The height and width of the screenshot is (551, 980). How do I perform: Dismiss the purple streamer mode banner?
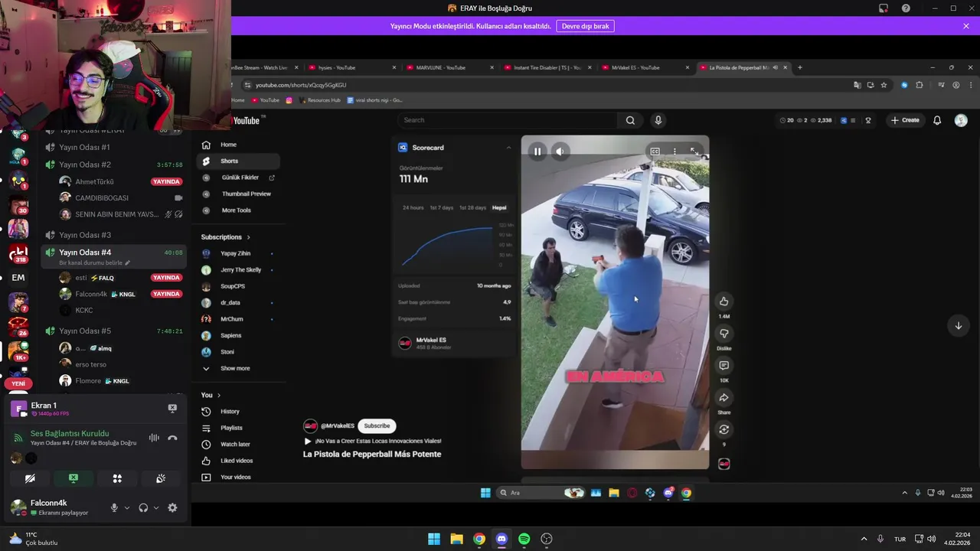pos(966,26)
